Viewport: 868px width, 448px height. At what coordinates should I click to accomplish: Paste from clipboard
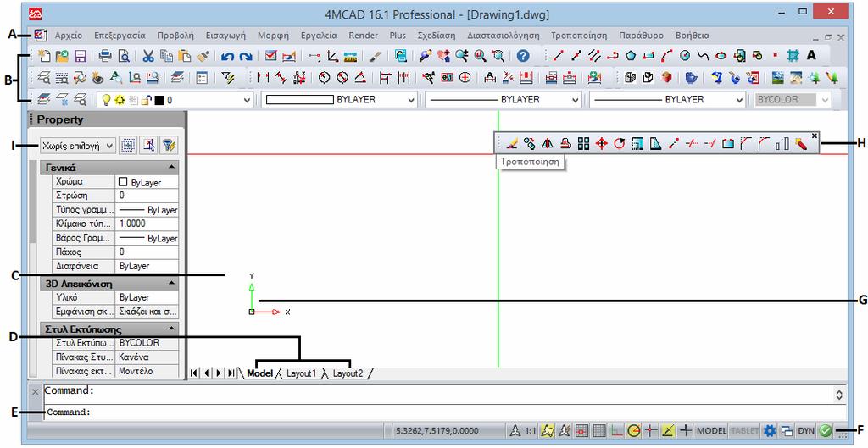[184, 56]
